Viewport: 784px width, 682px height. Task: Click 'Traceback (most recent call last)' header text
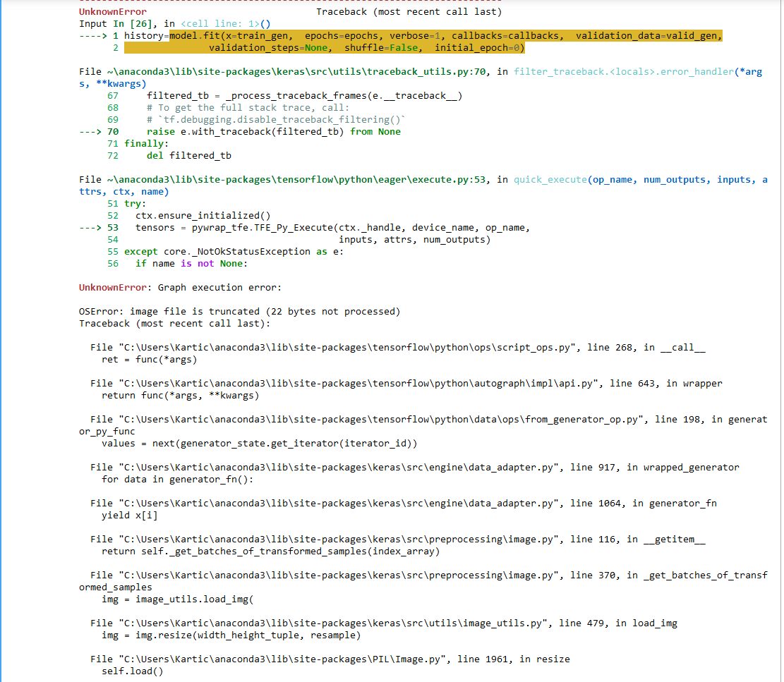tap(409, 11)
